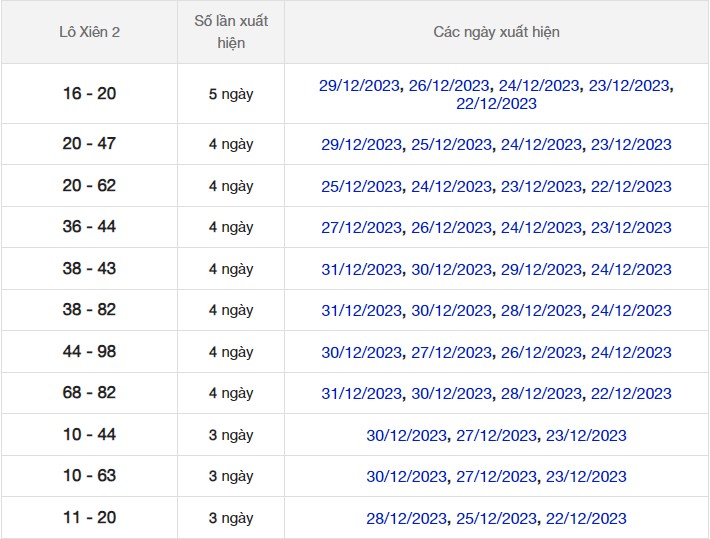The image size is (710, 539).
Task: Click 28/12/2023 link in 11 - 20 row
Action: tap(406, 519)
